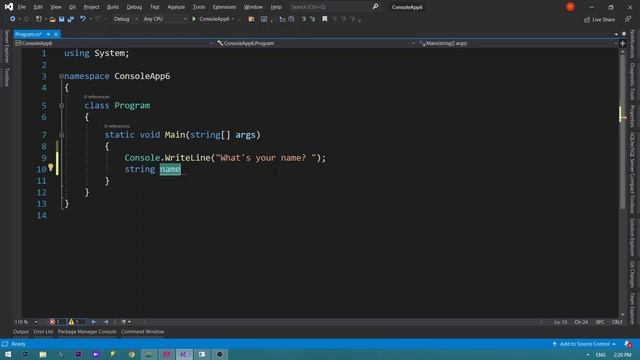Click the yellow warning count indicator
The height and width of the screenshot is (360, 640).
point(75,322)
